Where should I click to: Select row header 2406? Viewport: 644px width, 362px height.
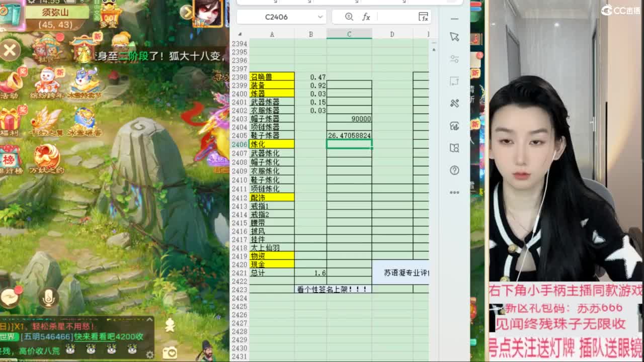pos(239,144)
